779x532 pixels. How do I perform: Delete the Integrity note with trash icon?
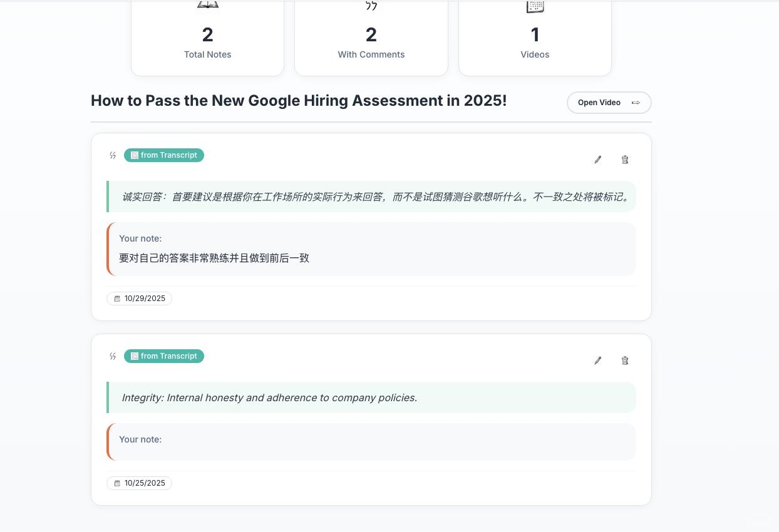coord(625,361)
